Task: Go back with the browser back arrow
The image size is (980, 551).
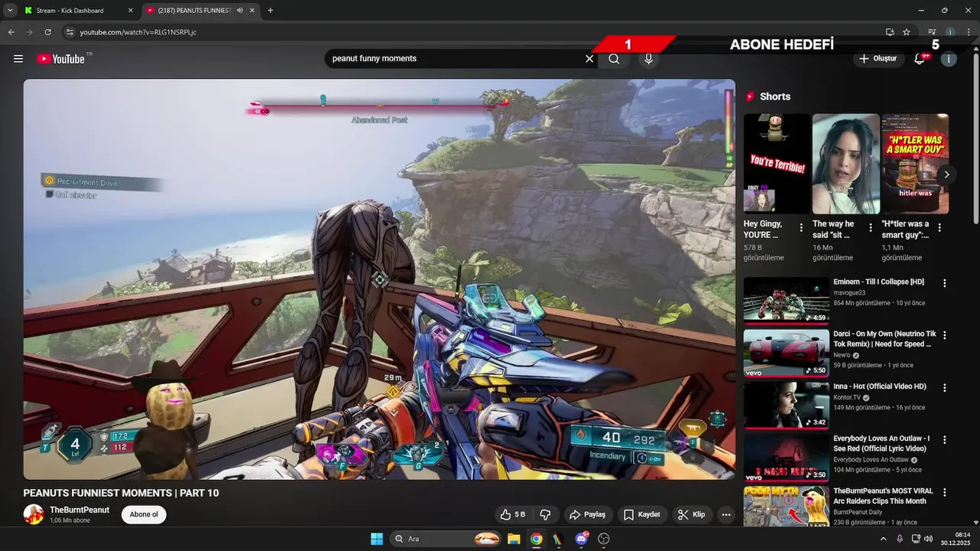Action: pyautogui.click(x=11, y=32)
